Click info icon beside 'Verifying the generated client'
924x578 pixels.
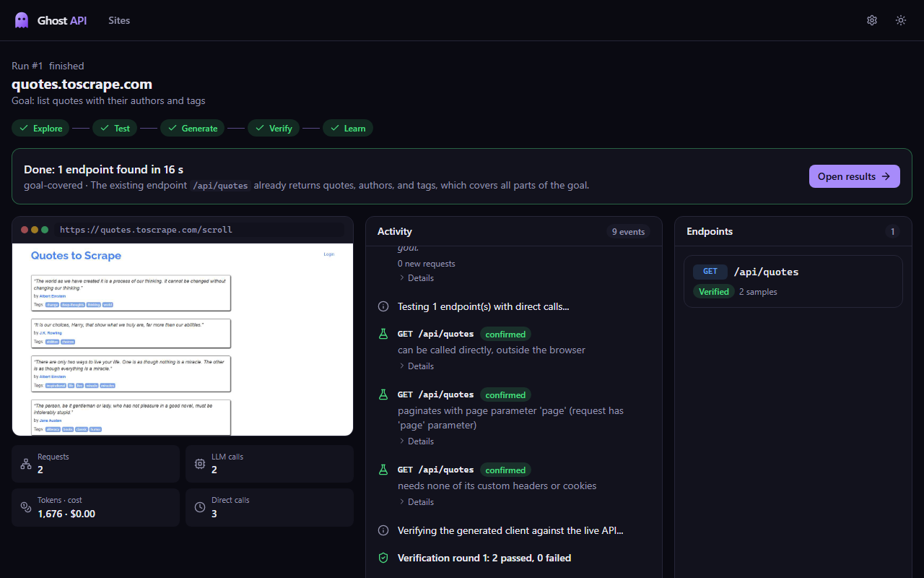pyautogui.click(x=383, y=530)
